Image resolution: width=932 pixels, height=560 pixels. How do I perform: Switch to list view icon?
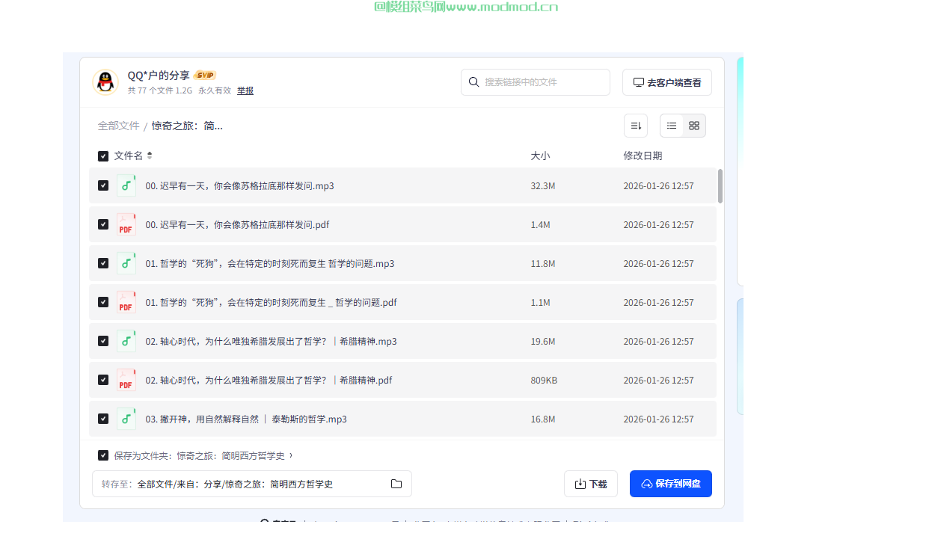(x=672, y=126)
